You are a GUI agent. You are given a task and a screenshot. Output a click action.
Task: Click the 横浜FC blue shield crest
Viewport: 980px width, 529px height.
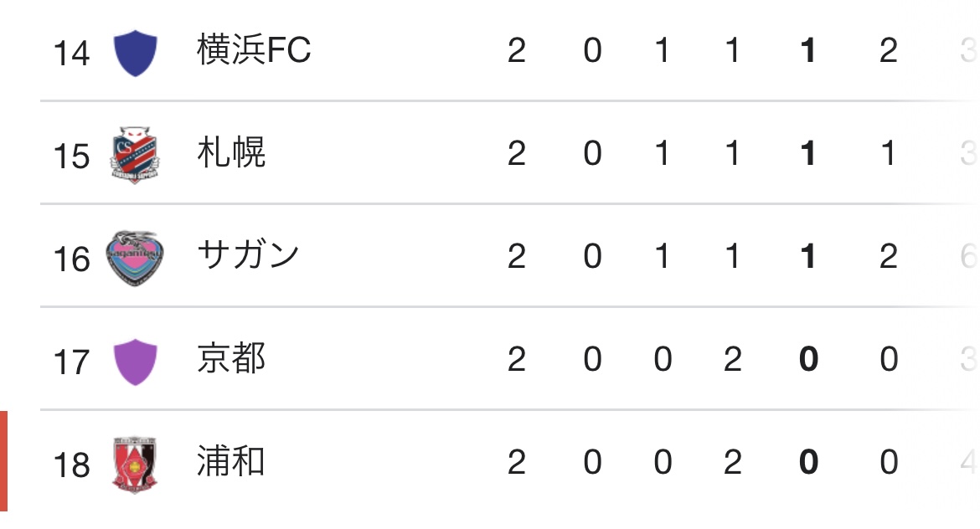pyautogui.click(x=135, y=53)
